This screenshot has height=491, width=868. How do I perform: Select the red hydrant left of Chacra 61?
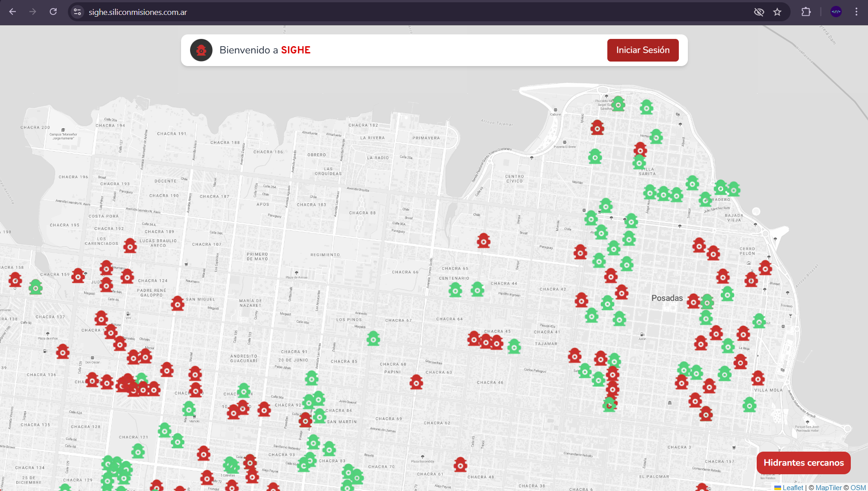click(x=460, y=465)
